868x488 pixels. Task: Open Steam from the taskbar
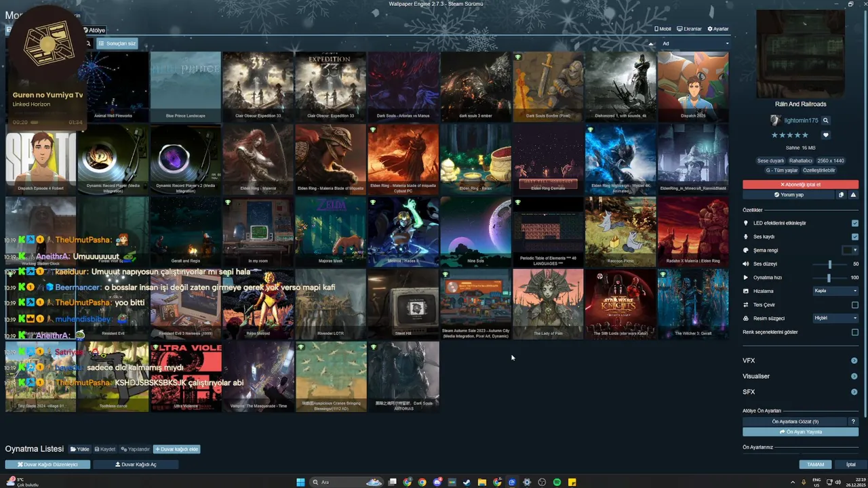tap(467, 482)
